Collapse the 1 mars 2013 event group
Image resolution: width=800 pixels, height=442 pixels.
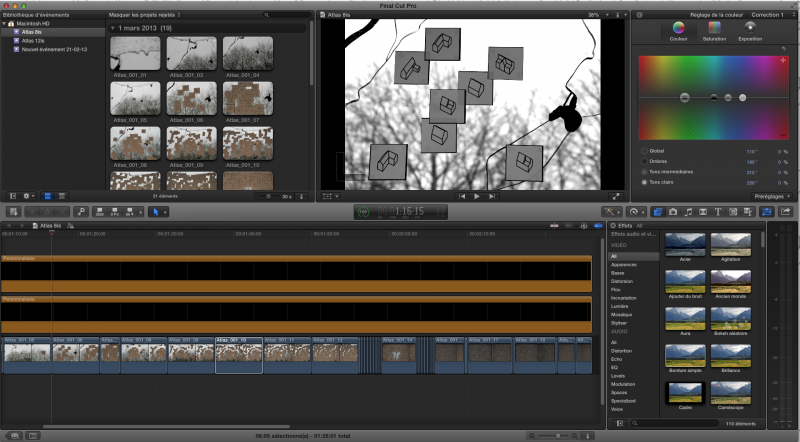pos(113,28)
